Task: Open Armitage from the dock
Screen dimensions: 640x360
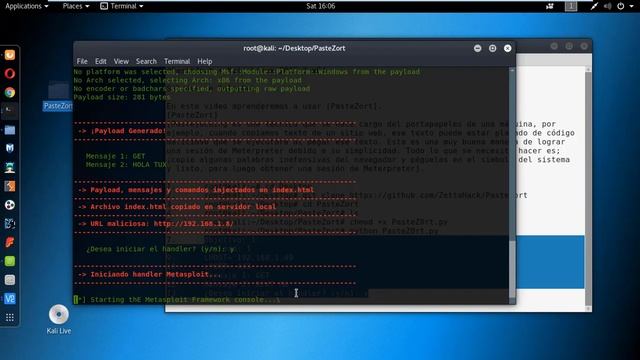Action: click(x=10, y=167)
